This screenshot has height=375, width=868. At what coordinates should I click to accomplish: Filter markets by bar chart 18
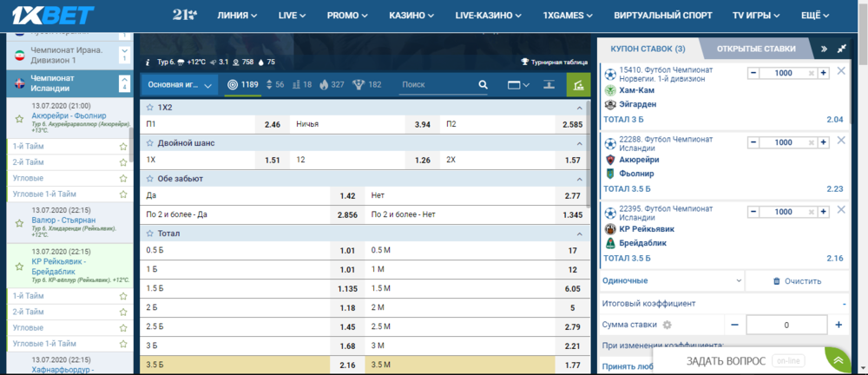coord(302,85)
